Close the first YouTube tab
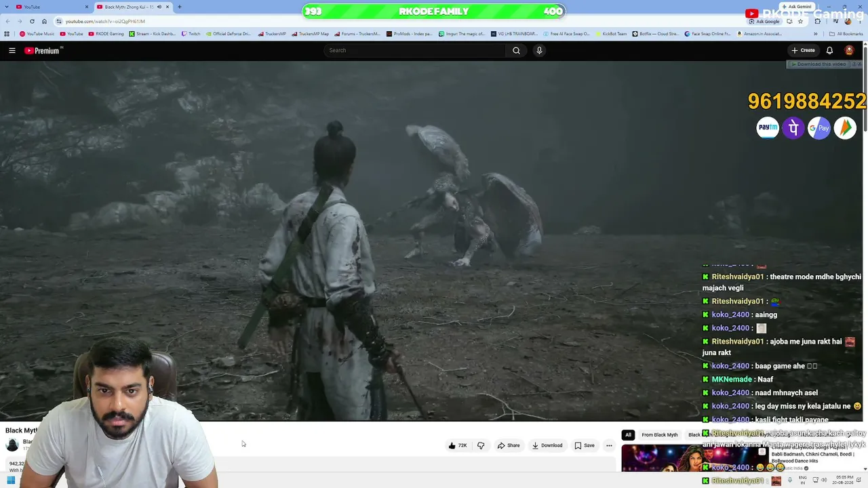 pyautogui.click(x=87, y=7)
